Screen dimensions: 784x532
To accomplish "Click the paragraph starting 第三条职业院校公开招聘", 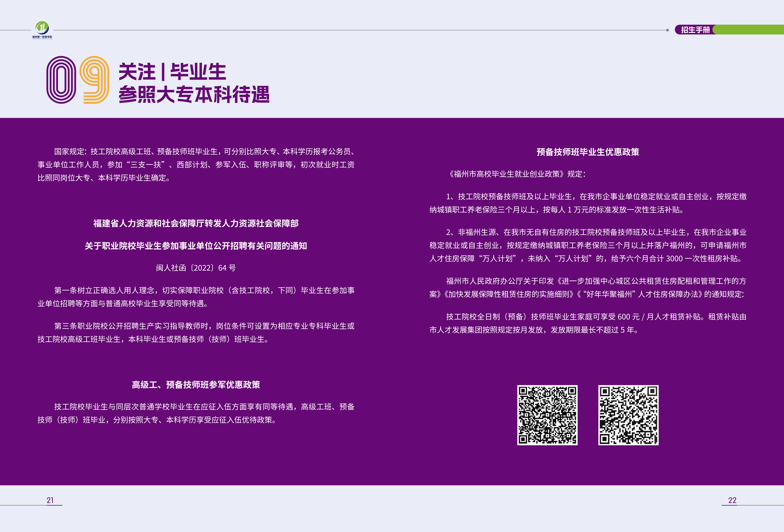I will 196,333.
